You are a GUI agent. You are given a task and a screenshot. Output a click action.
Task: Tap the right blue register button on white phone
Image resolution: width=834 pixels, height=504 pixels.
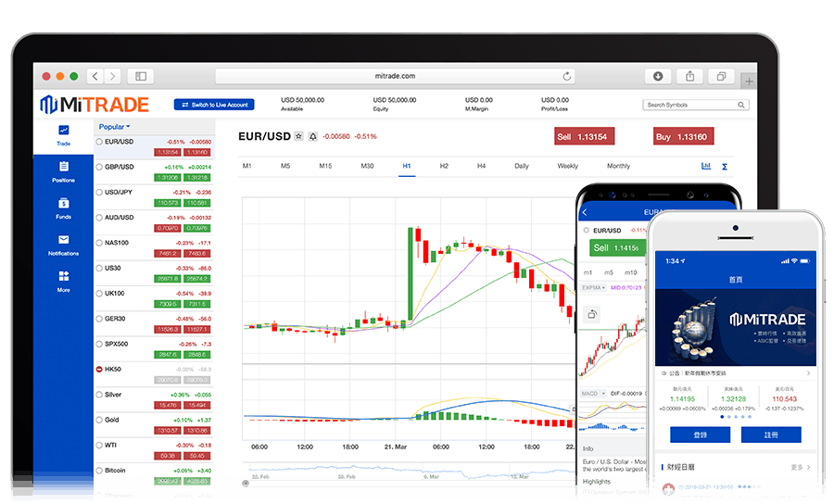(x=771, y=435)
